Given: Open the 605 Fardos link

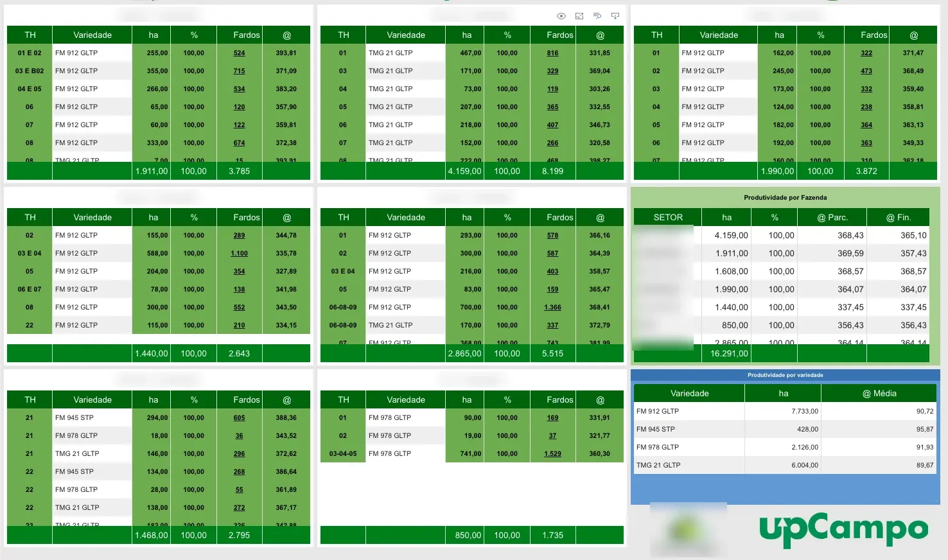Looking at the screenshot, I should (240, 418).
